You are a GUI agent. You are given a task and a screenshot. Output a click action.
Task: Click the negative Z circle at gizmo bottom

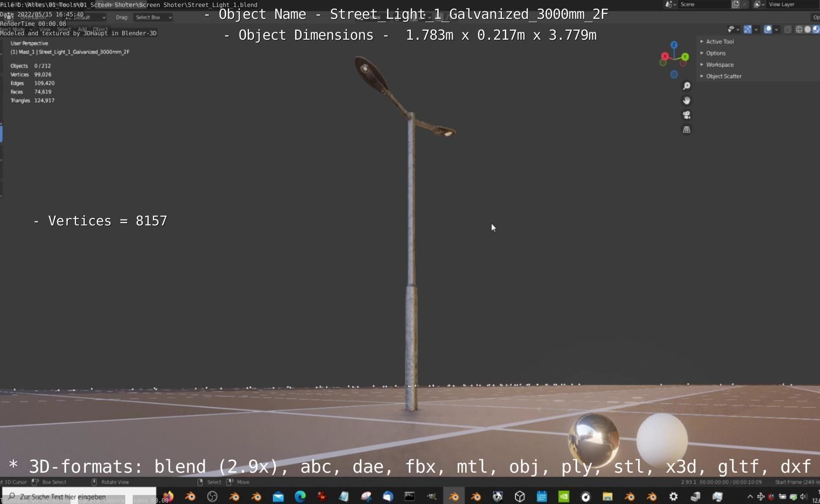(674, 74)
